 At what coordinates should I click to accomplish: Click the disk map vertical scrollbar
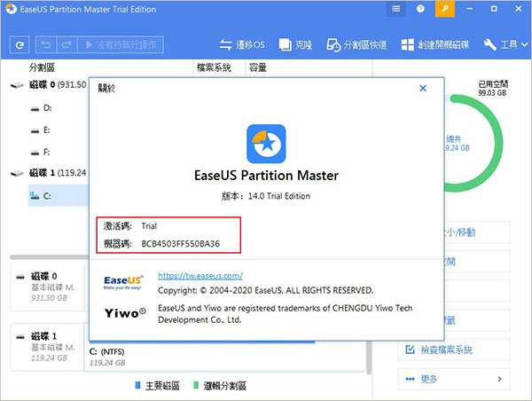pos(370,357)
